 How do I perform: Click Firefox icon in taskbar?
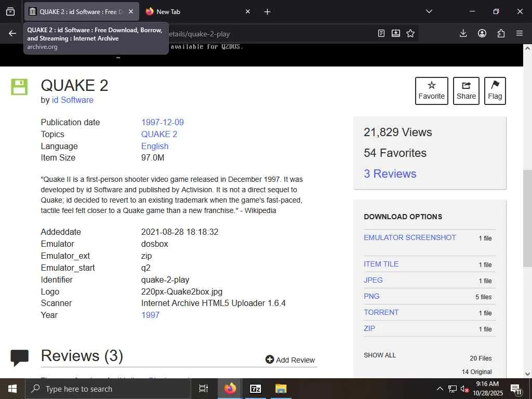click(x=230, y=389)
